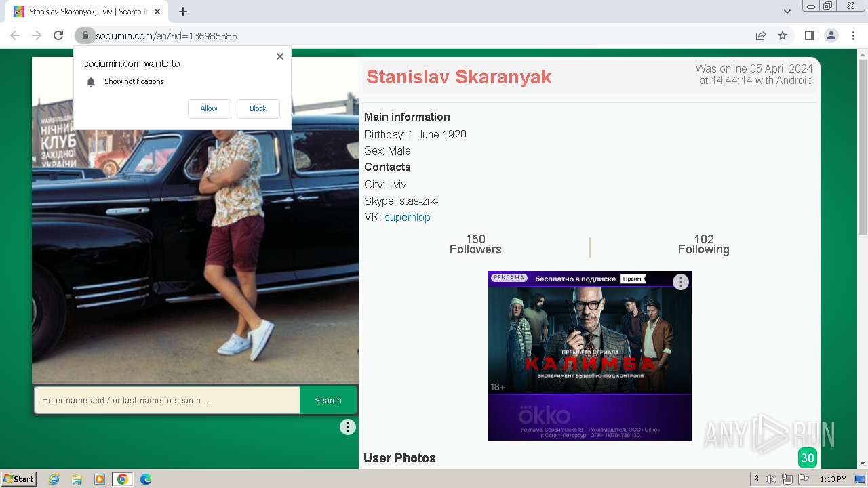The width and height of the screenshot is (868, 488).
Task: Select the Stanislav Skaranyak browser tab
Action: (x=88, y=12)
